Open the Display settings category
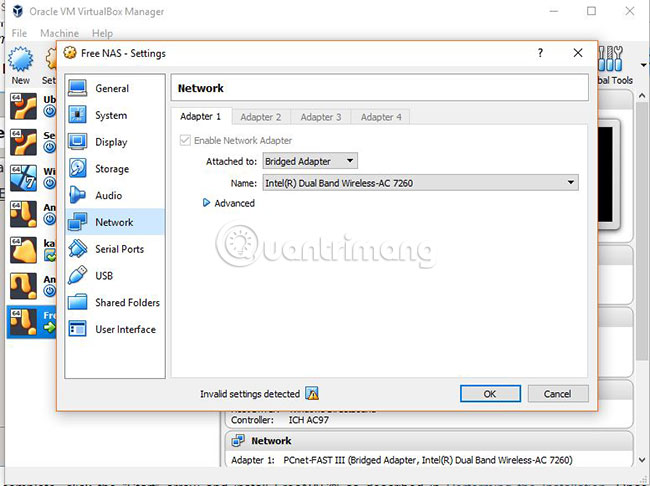650x486 pixels. tap(115, 142)
